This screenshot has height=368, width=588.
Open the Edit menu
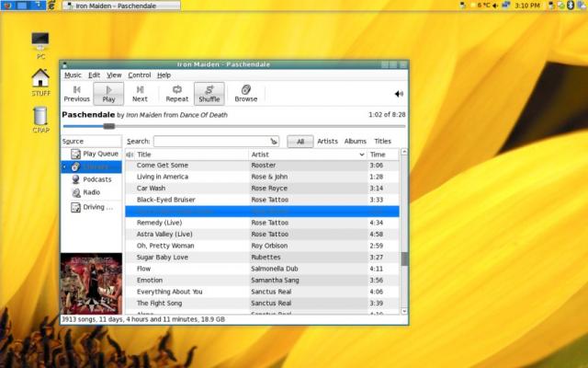(x=94, y=75)
